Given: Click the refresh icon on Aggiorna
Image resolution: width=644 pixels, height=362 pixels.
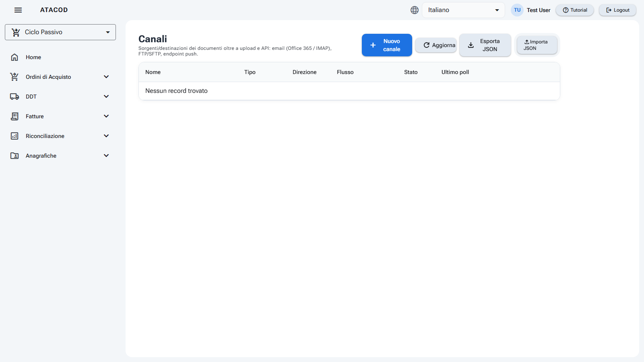Looking at the screenshot, I should pos(426,45).
